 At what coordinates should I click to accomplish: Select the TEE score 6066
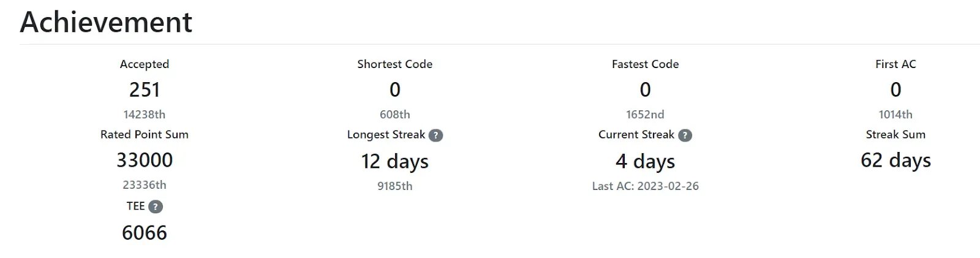[x=145, y=233]
